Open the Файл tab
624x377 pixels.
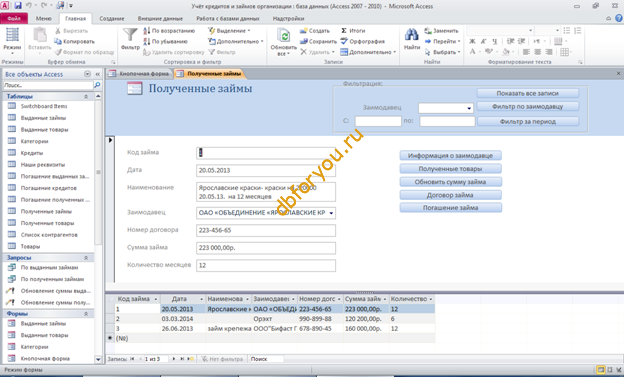[14, 19]
